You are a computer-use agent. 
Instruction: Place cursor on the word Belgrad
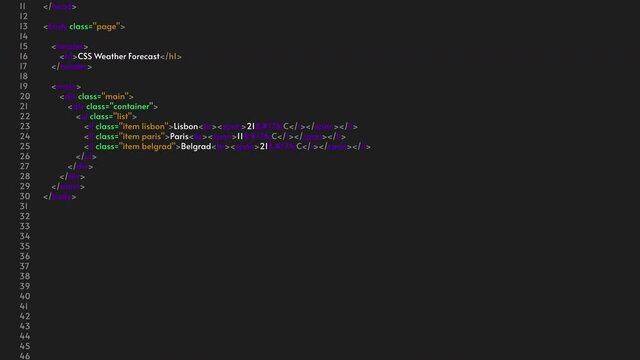(196, 147)
